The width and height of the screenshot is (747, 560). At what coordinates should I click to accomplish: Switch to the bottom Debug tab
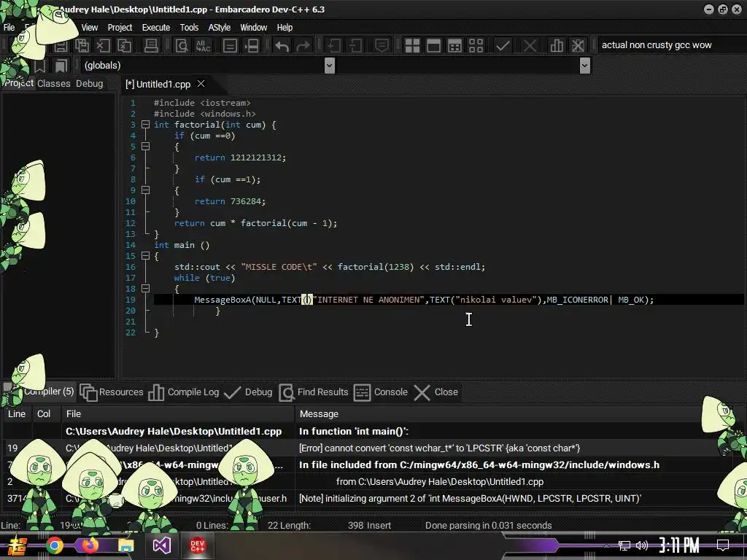[248, 392]
